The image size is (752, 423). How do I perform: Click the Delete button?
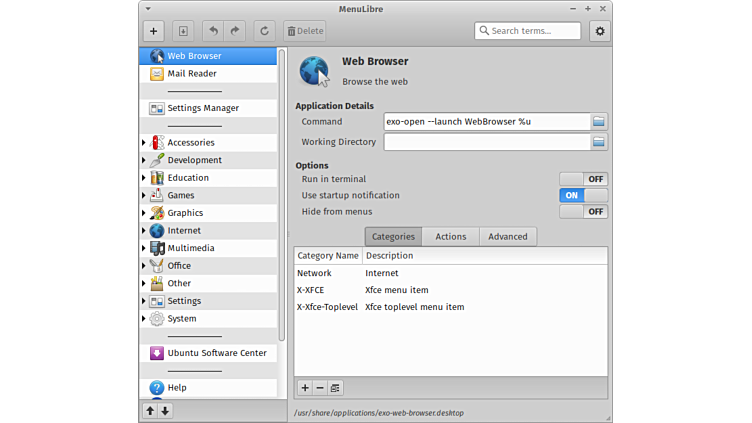[x=304, y=31]
